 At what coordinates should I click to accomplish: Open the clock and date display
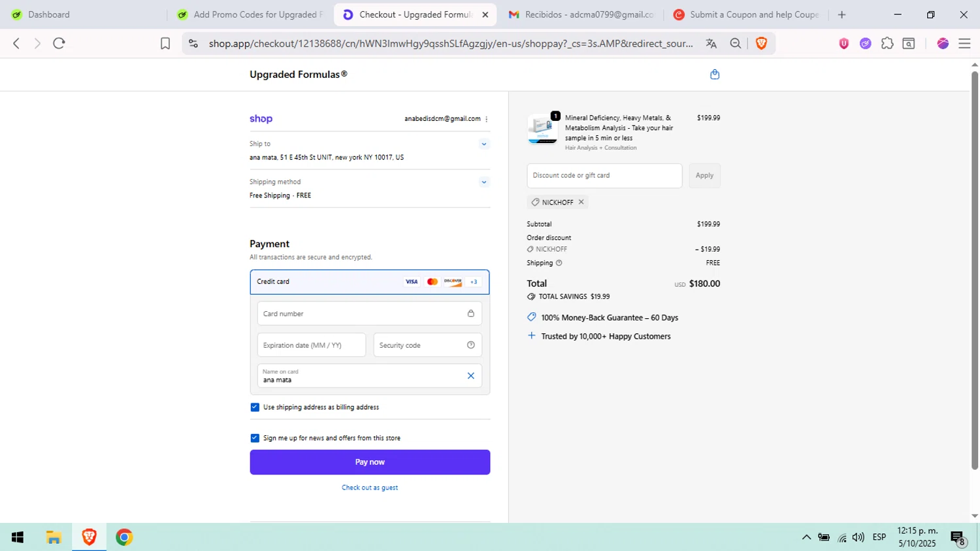pos(917,537)
